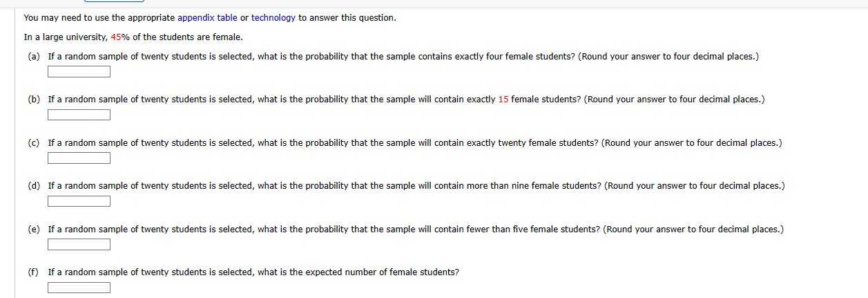
Task: Focus the part (e) answer field
Action: 79,245
